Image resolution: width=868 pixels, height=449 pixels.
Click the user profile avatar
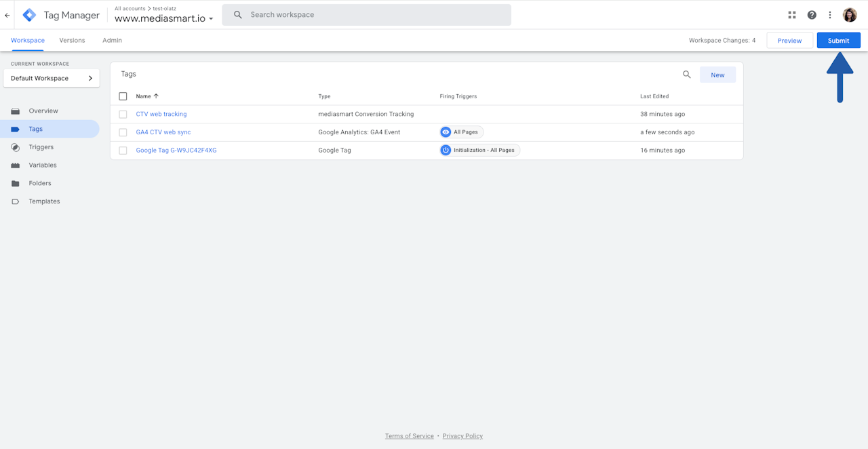(x=850, y=15)
